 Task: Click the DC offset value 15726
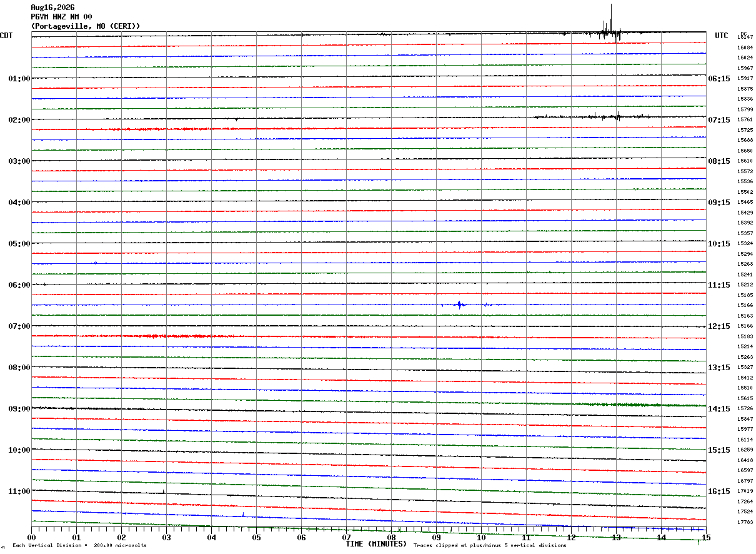point(745,409)
